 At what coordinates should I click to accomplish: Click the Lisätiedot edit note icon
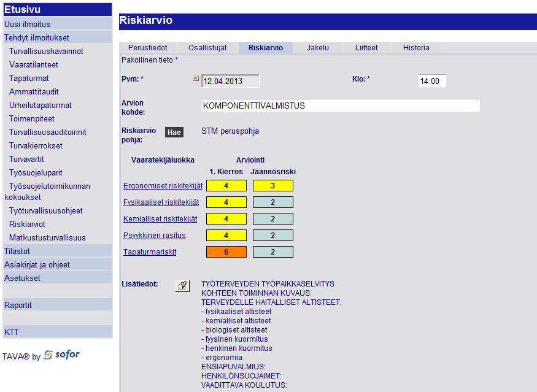(x=182, y=286)
